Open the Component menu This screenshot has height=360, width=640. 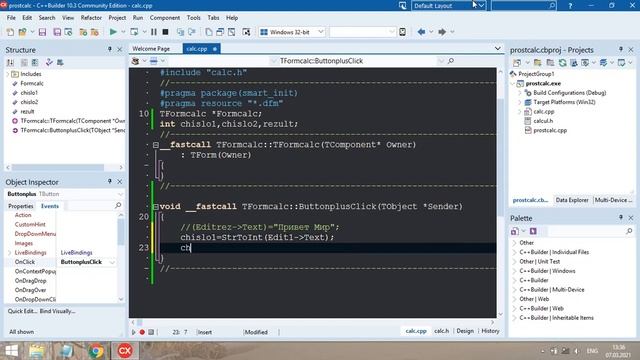point(165,18)
